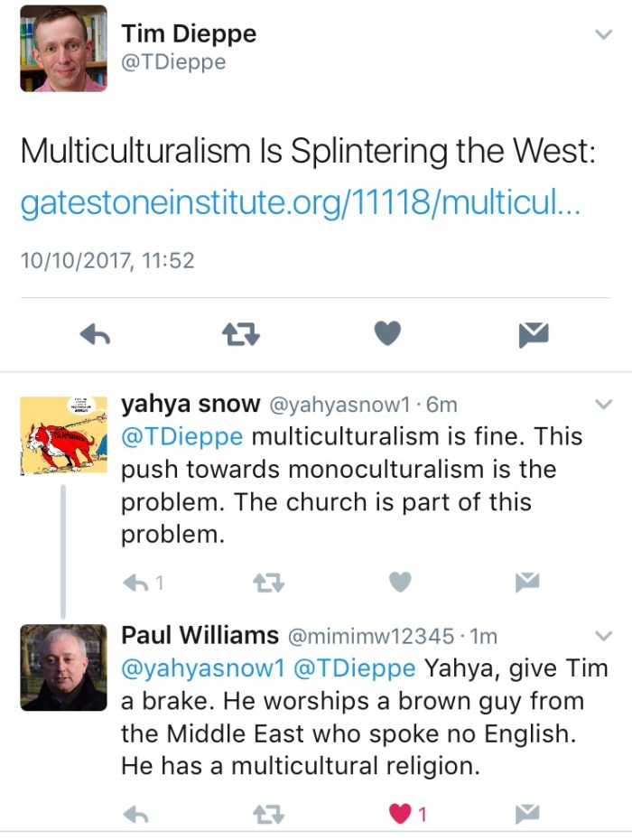The width and height of the screenshot is (632, 840).
Task: View yahya snow's cartoon avatar
Action: tap(63, 435)
